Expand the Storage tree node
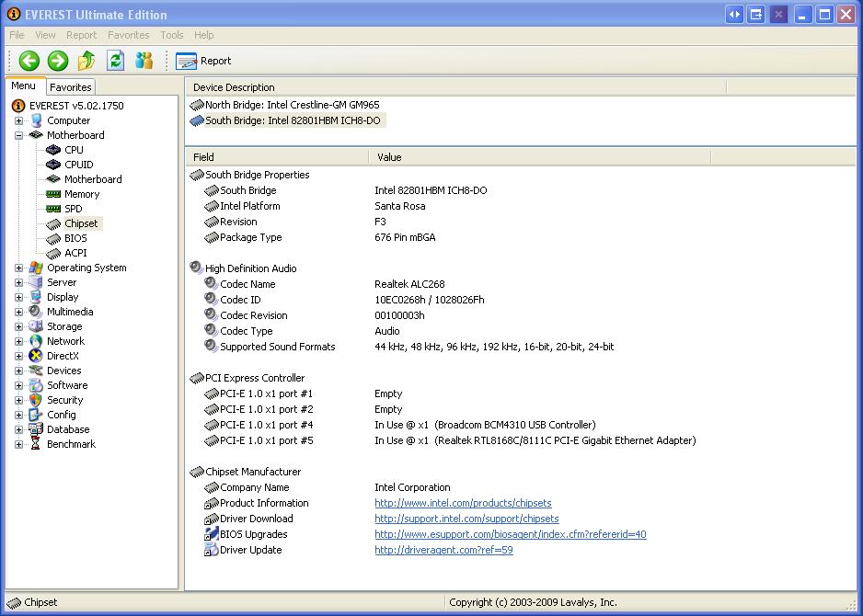Viewport: 863px width, 616px height. (x=18, y=326)
